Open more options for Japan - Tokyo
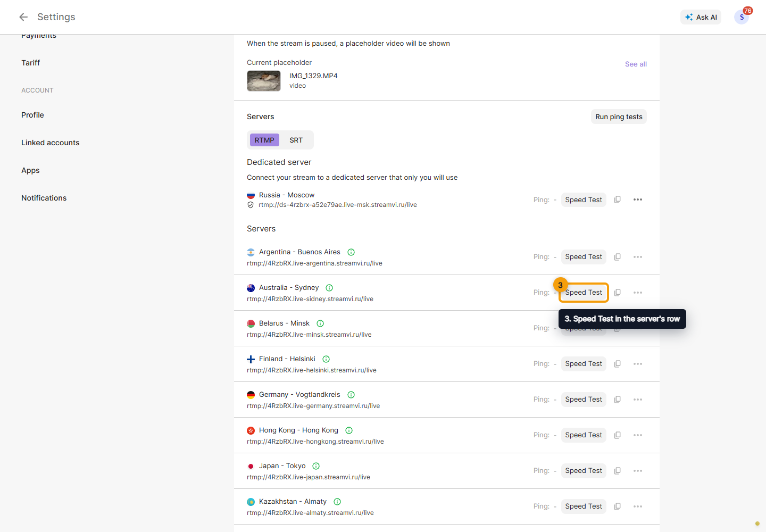The width and height of the screenshot is (766, 532). click(638, 471)
